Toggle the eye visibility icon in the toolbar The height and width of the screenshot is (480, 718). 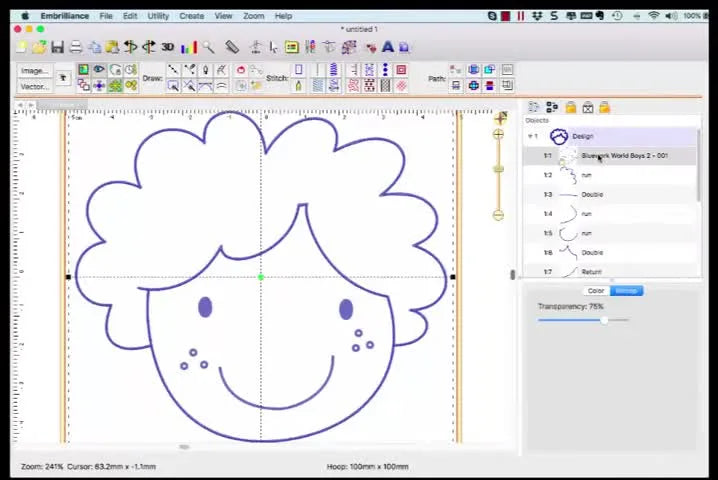click(99, 70)
